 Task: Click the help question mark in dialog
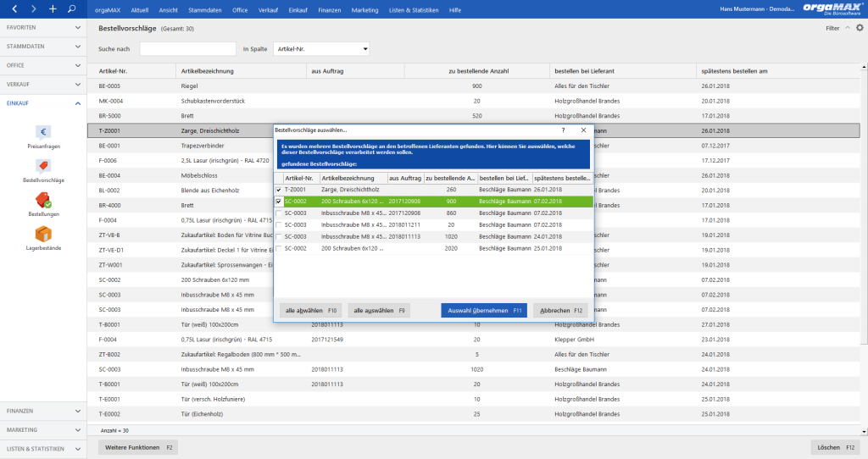(563, 130)
